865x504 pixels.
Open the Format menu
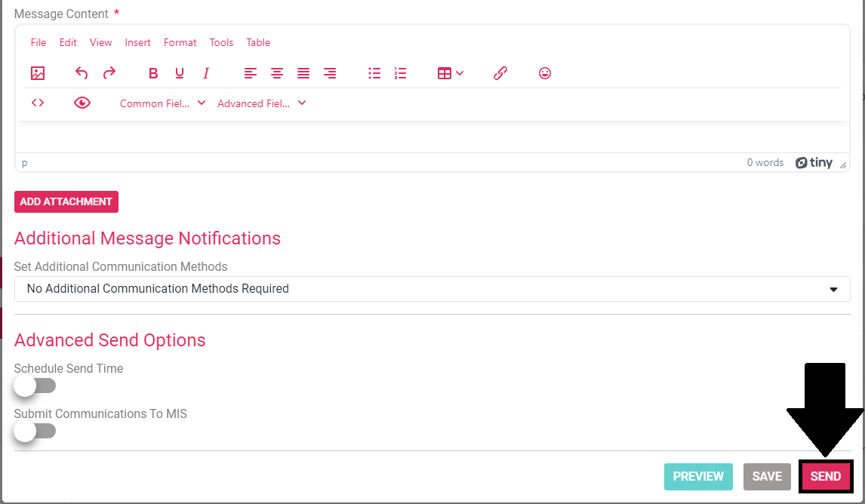point(180,42)
